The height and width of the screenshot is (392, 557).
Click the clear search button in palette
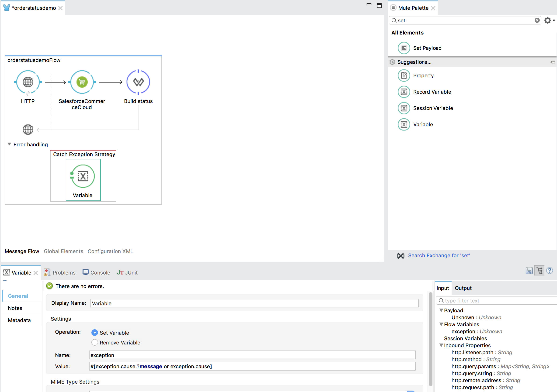pyautogui.click(x=537, y=20)
